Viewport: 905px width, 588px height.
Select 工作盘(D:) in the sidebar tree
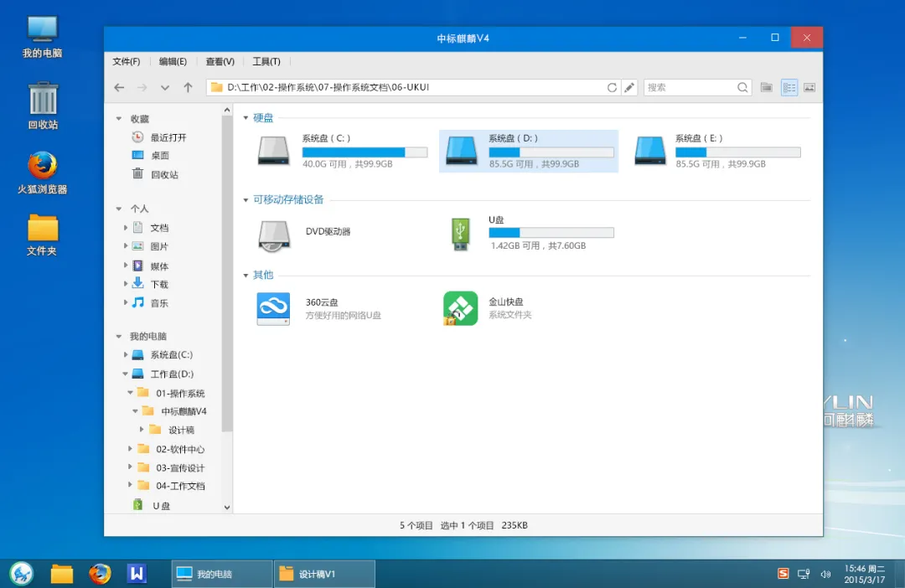pyautogui.click(x=172, y=374)
